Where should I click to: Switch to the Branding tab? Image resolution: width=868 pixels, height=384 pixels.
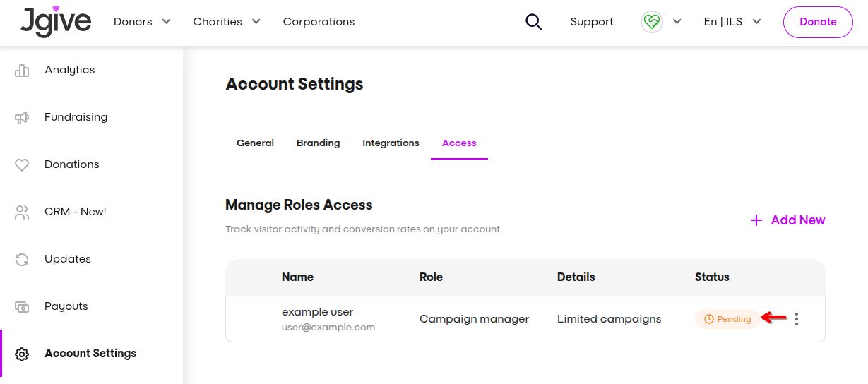click(x=318, y=143)
